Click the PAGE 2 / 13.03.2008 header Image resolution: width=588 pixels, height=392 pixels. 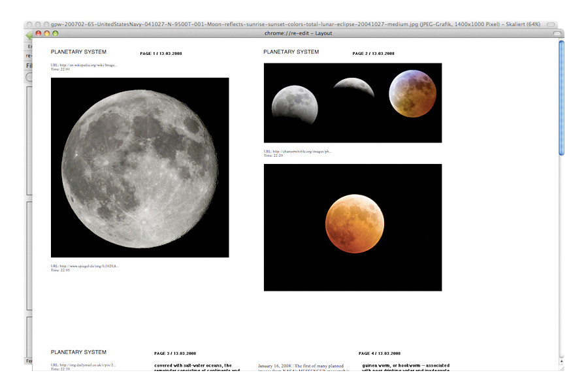(373, 54)
